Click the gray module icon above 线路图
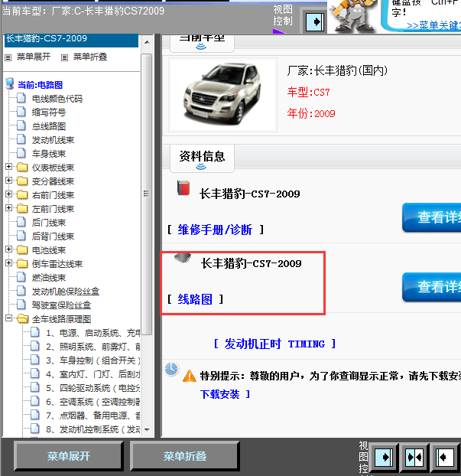 (x=183, y=258)
